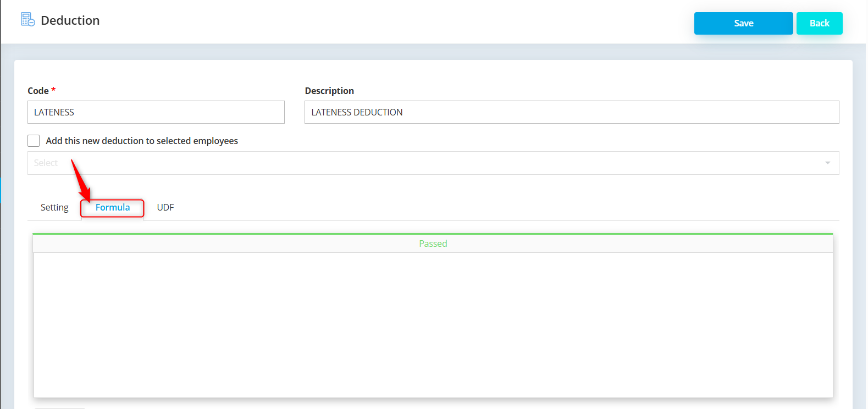
Task: Click the Deduction calculator icon
Action: (27, 20)
